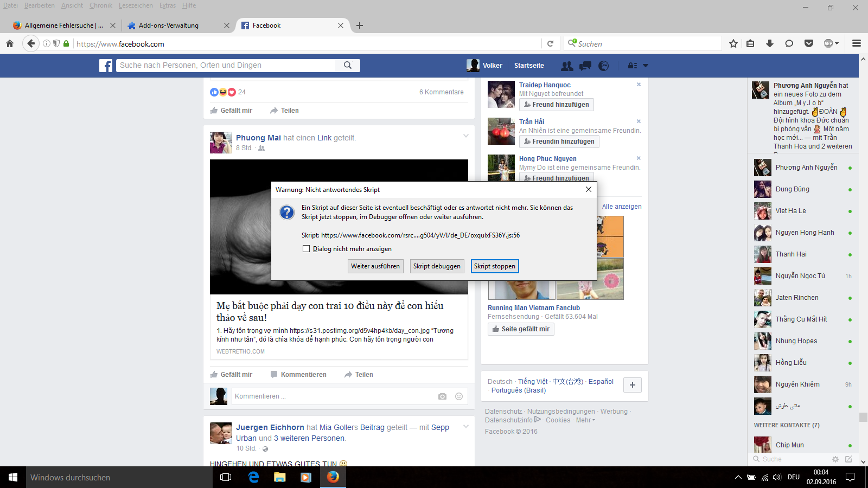The width and height of the screenshot is (868, 488).
Task: Show site information for facebook.com
Action: click(x=47, y=44)
